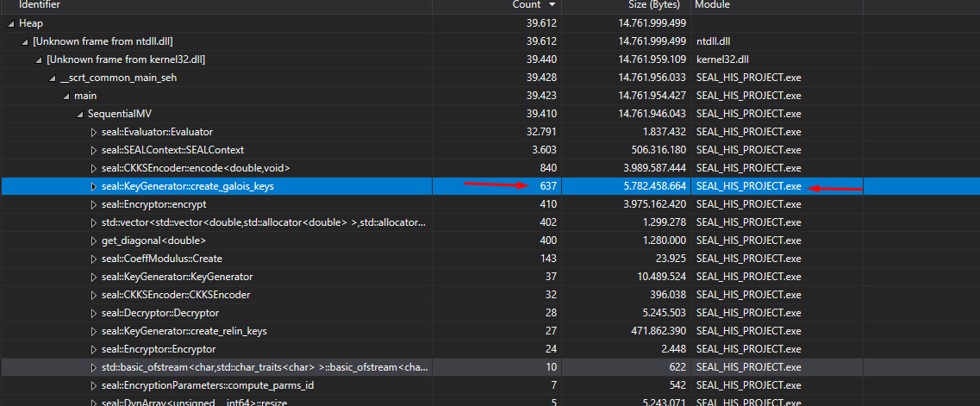Screen dimensions: 980x406
Task: Select the seal::Encryptor::encrypt label
Action: (x=153, y=205)
